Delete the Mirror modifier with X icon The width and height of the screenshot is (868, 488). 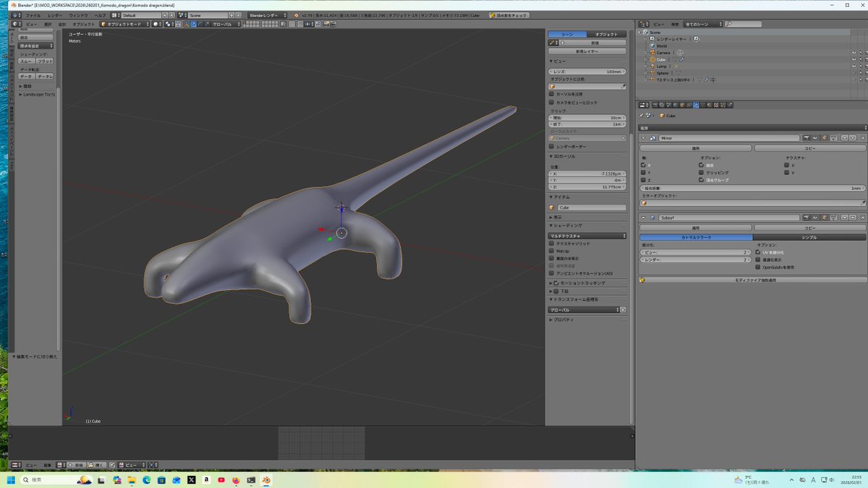(862, 137)
